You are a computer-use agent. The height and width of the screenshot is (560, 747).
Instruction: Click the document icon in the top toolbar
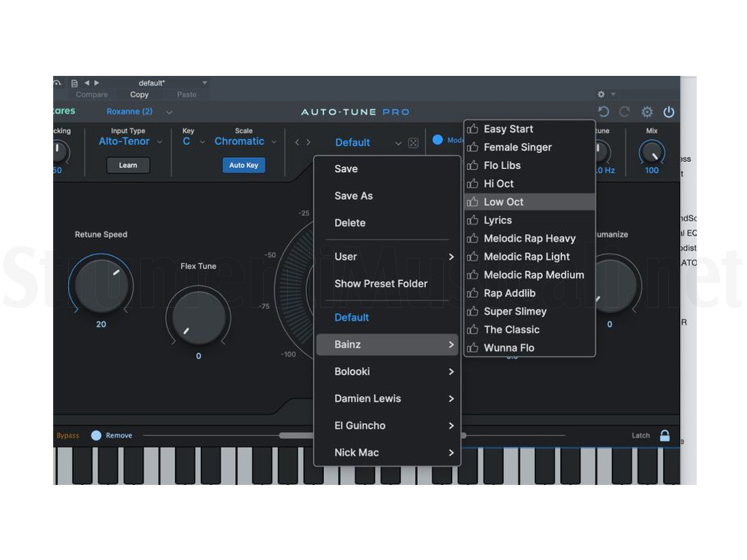coord(75,83)
